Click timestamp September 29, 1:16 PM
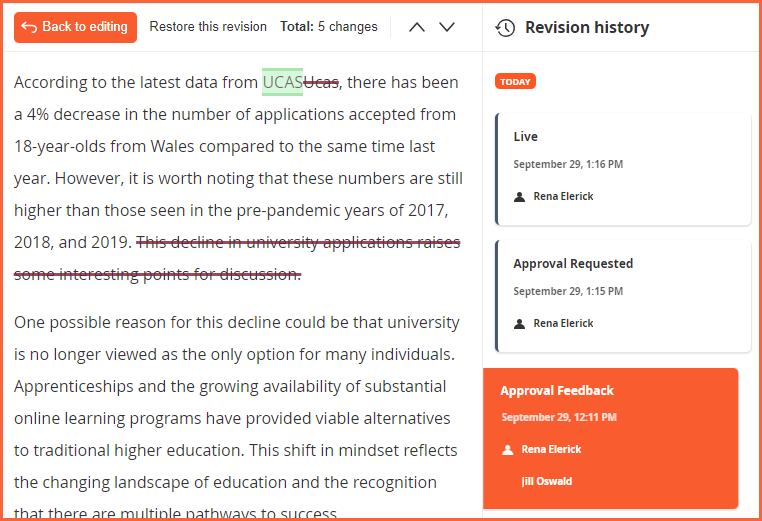 tap(568, 164)
